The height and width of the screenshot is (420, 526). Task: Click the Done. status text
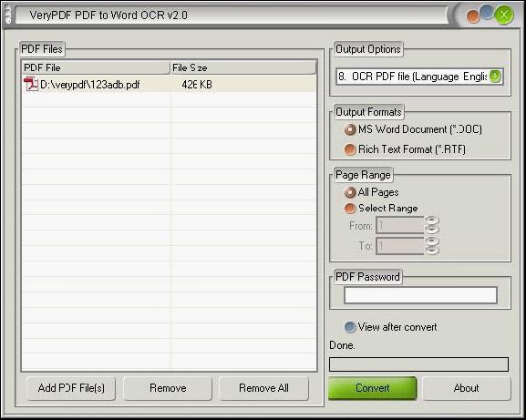(342, 345)
